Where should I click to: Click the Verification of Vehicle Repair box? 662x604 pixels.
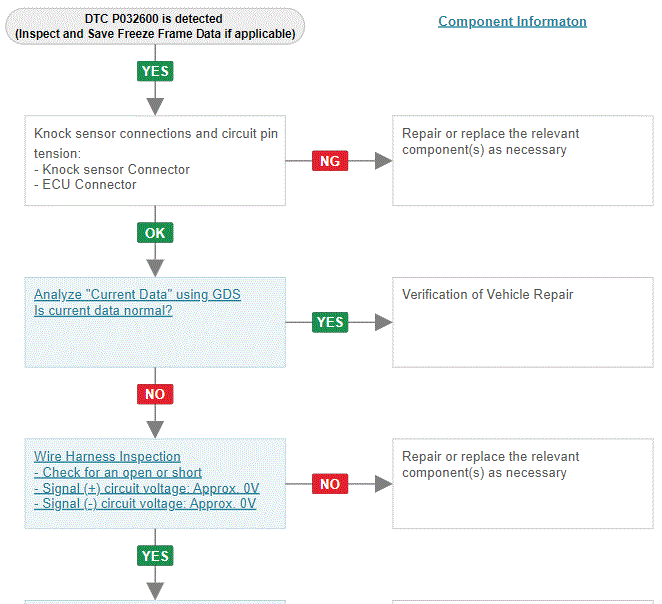[x=523, y=322]
